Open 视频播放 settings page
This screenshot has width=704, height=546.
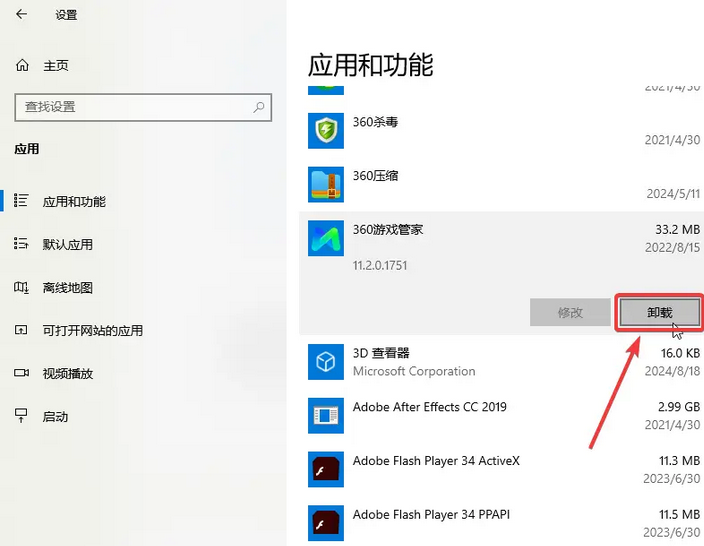pos(68,374)
